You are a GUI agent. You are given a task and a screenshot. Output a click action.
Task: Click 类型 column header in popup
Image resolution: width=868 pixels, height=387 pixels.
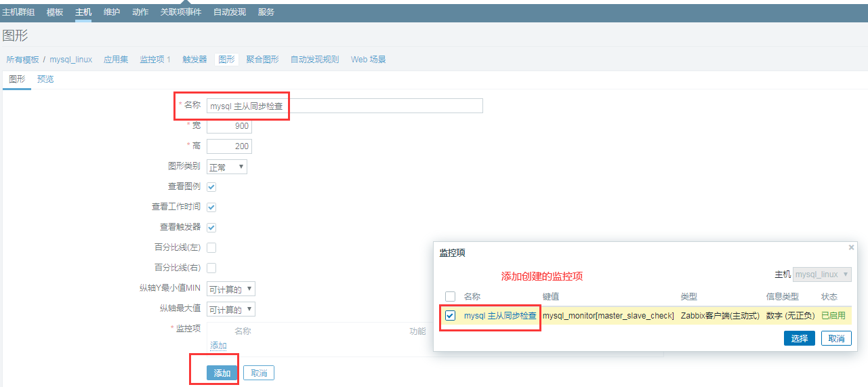click(689, 297)
